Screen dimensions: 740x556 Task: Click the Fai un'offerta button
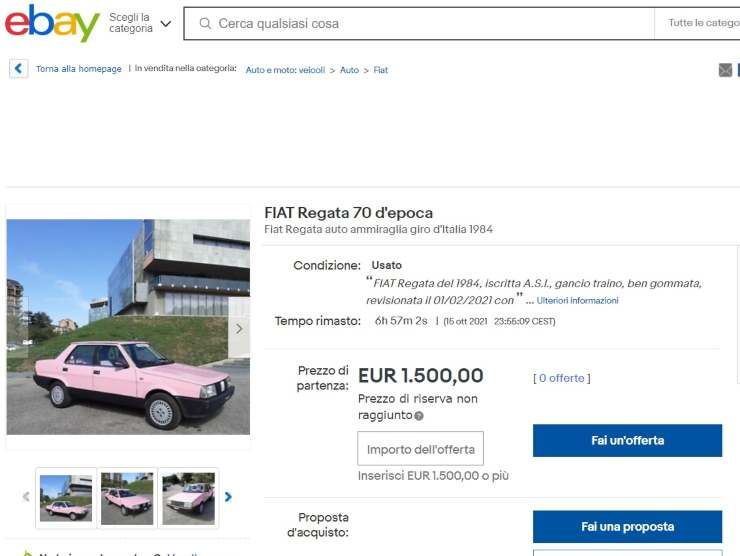coord(627,440)
